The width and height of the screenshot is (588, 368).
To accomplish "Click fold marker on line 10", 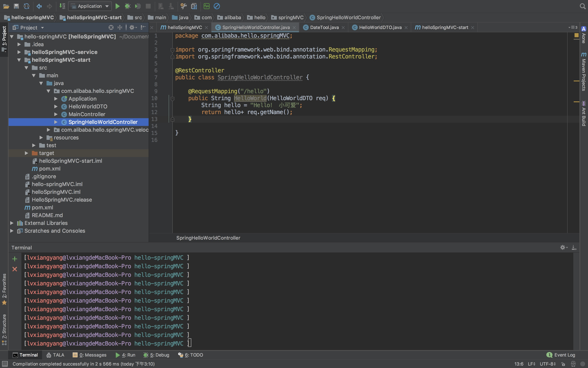I will tap(173, 99).
